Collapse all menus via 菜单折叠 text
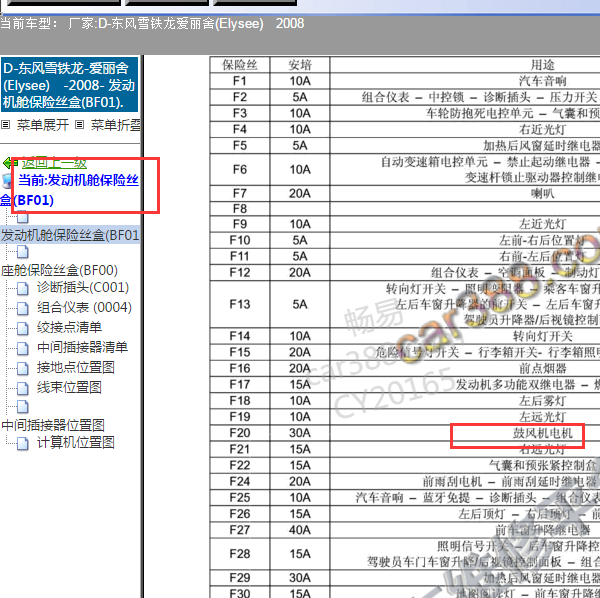Viewport: 600px width, 598px height. coord(116,125)
